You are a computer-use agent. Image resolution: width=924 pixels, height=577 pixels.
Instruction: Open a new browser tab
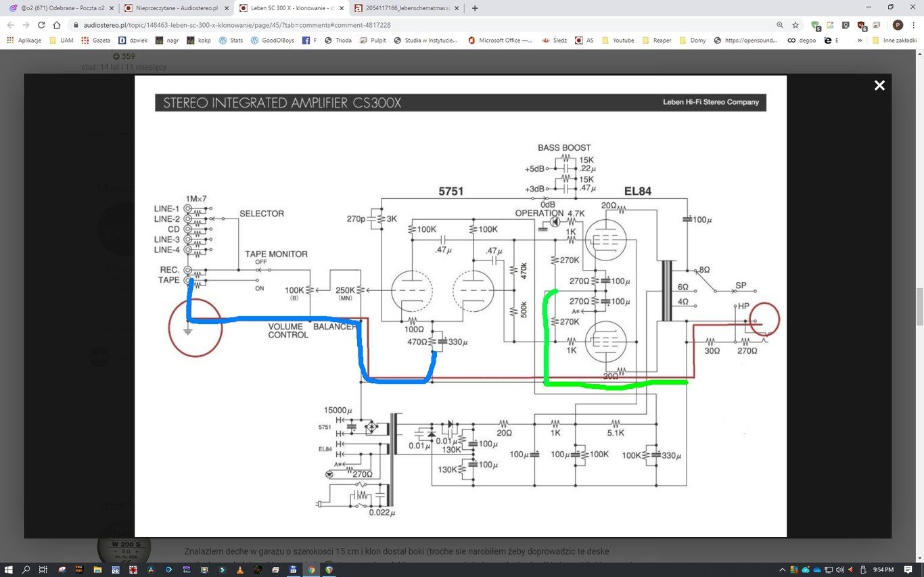(x=475, y=8)
